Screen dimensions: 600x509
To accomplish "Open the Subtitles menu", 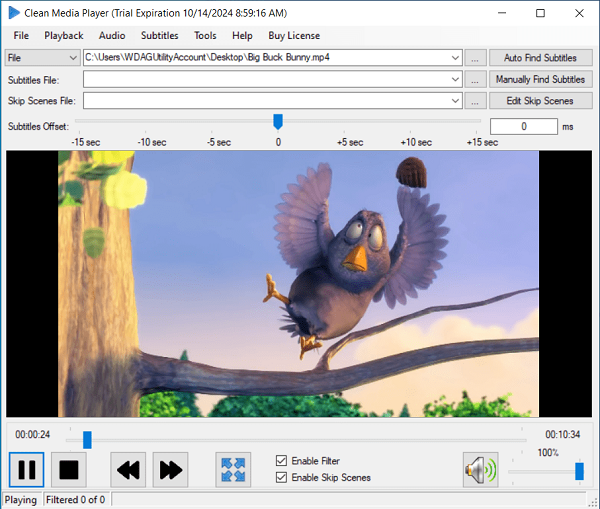I will [159, 36].
